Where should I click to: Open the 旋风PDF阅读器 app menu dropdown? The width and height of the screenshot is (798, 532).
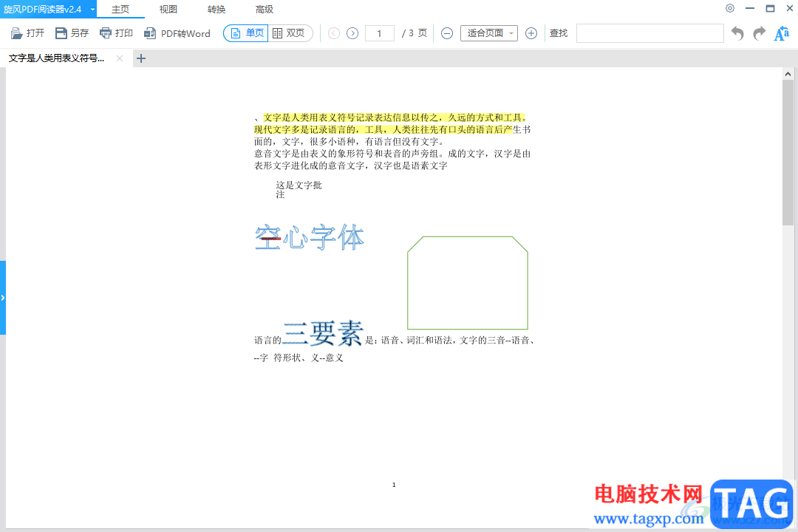(92, 9)
